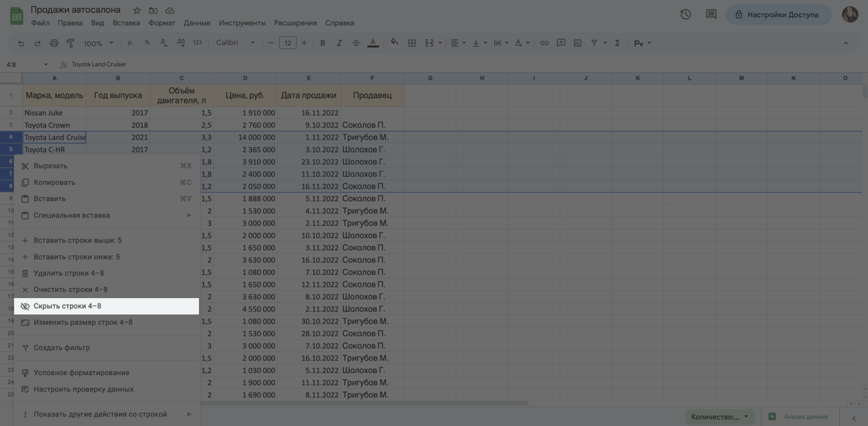Click the insert chart icon
868x426 pixels.
coord(577,43)
